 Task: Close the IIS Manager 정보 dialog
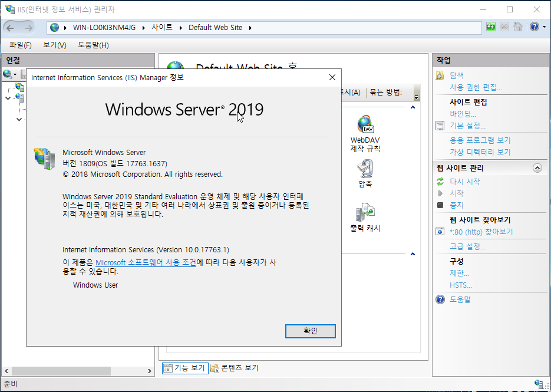tap(332, 77)
